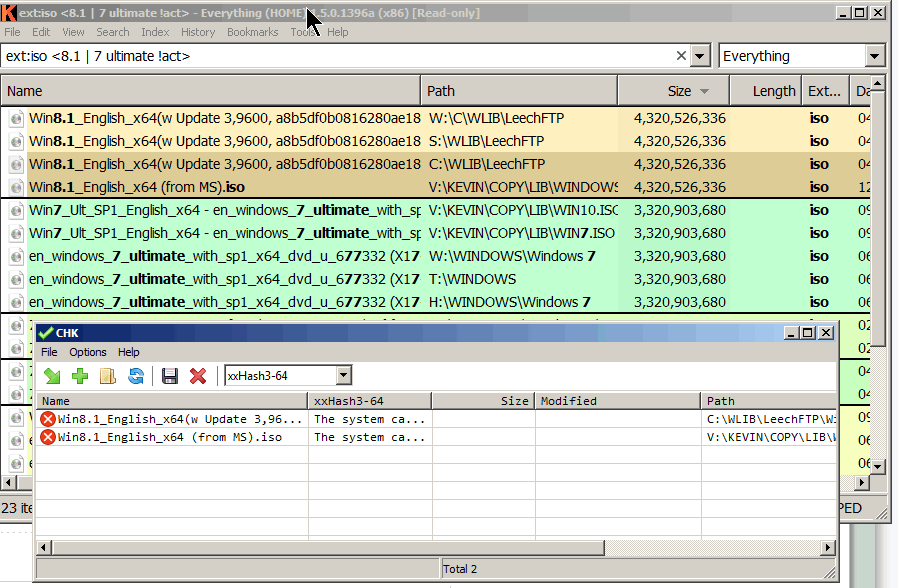Select the H:\WINDOWS\Windows 7 path cell
Image resolution: width=898 pixels, height=588 pixels.
509,302
